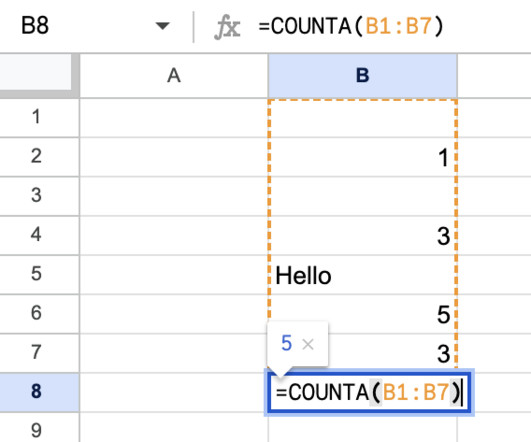Click cell B6 containing 5
Screen dimensions: 531x442
(x=362, y=314)
